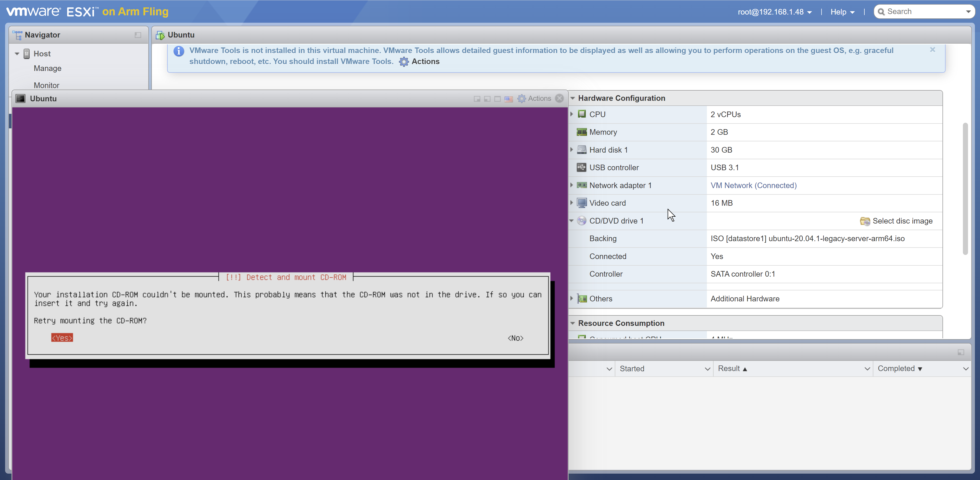The height and width of the screenshot is (480, 980).
Task: Click the CD/DVD drive 1 disc icon
Action: coord(582,220)
